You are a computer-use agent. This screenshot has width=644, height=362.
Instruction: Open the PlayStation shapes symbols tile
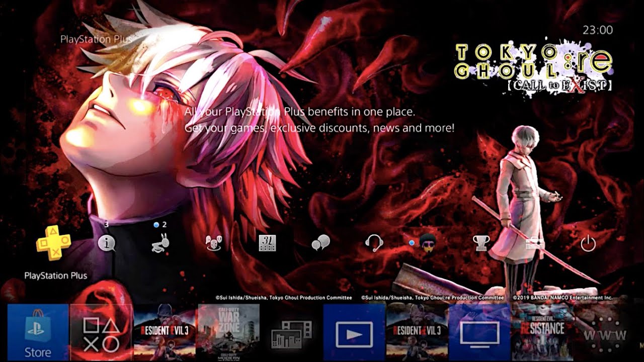(101, 333)
